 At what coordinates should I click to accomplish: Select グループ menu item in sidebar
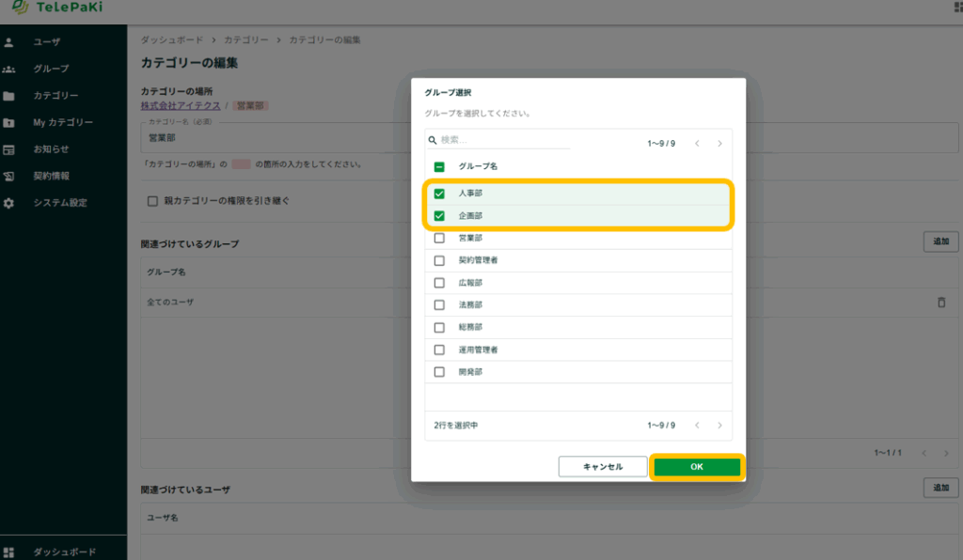[x=51, y=69]
